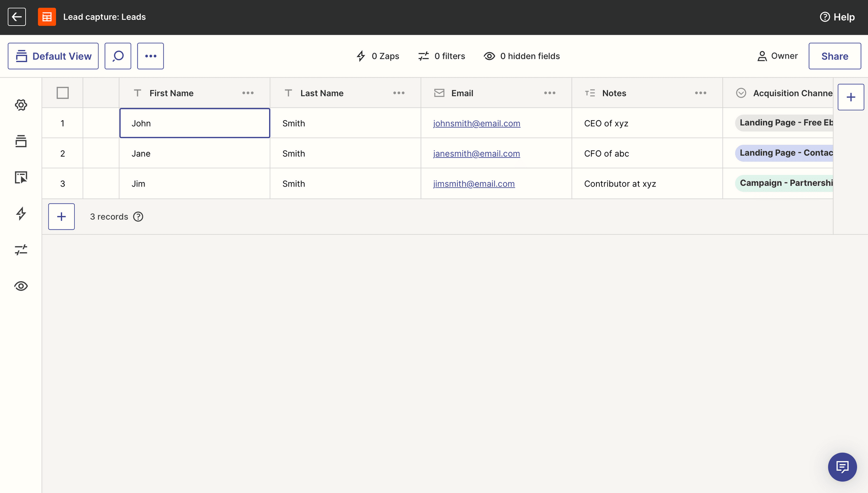The height and width of the screenshot is (493, 868).
Task: Open the table settings in the sidebar
Action: pyautogui.click(x=20, y=105)
